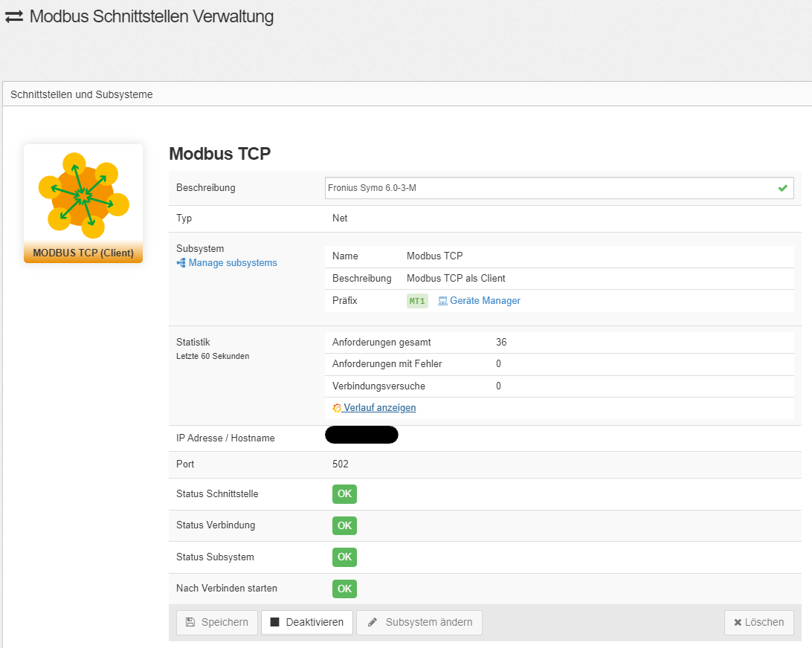Click the history icon next to Verlauf anzeigen
Viewport: 812px width, 648px height.
(x=337, y=408)
